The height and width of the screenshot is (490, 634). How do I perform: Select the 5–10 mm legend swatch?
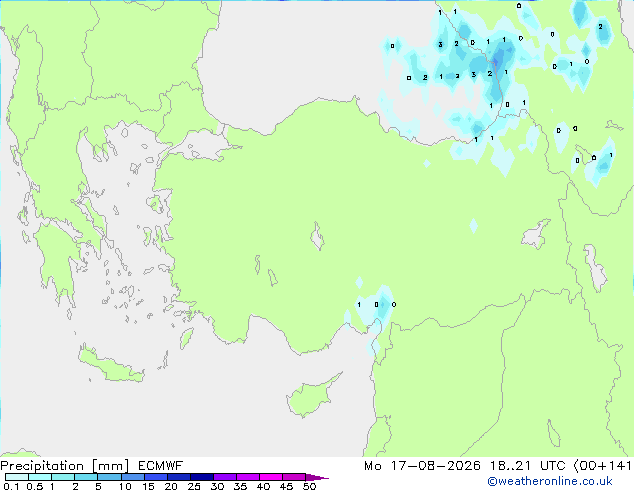[109, 477]
